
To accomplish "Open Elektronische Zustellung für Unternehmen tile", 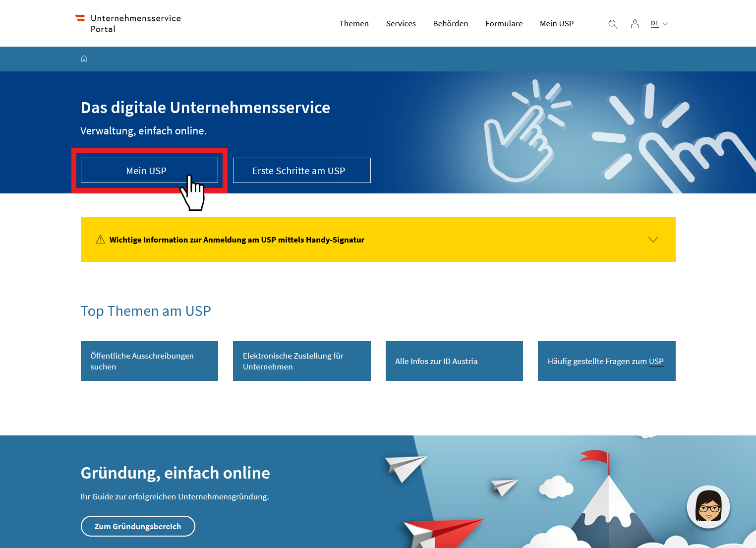I will pyautogui.click(x=302, y=361).
